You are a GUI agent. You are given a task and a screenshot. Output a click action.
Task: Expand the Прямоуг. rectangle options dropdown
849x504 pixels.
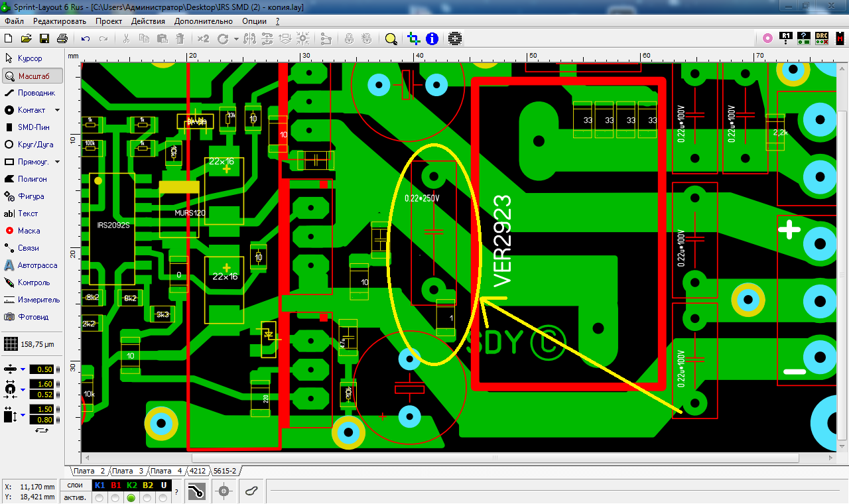coord(57,162)
